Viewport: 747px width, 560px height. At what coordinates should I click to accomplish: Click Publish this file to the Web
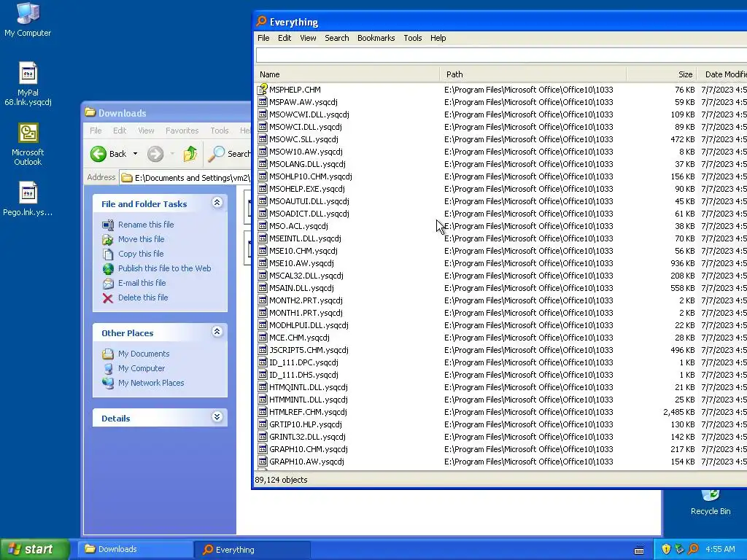coord(164,268)
